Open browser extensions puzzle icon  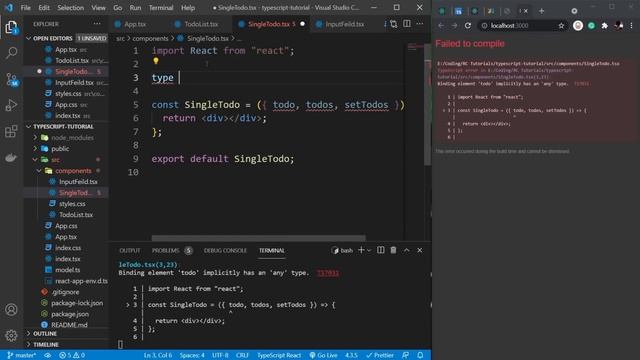point(605,26)
